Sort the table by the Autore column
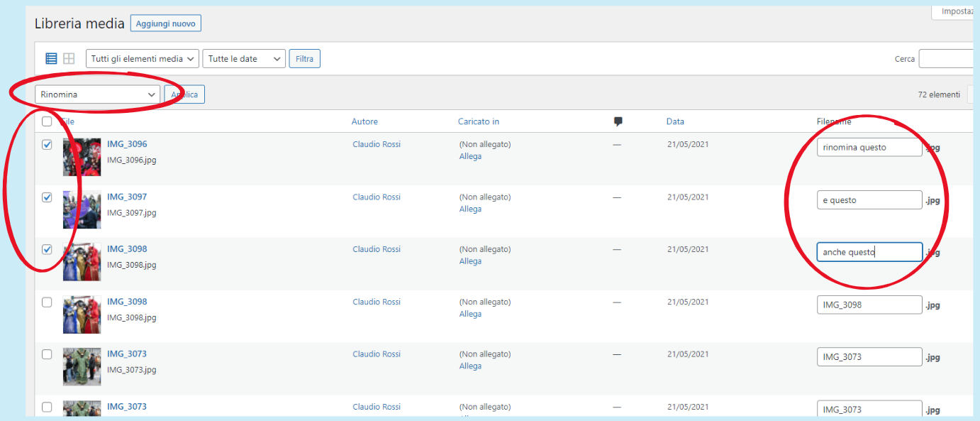This screenshot has width=980, height=421. click(x=364, y=121)
